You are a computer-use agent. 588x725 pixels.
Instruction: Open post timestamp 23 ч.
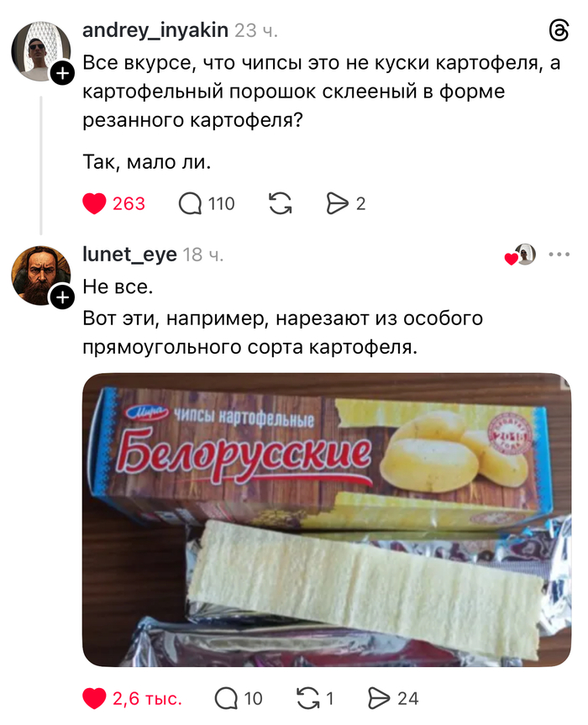pyautogui.click(x=256, y=31)
